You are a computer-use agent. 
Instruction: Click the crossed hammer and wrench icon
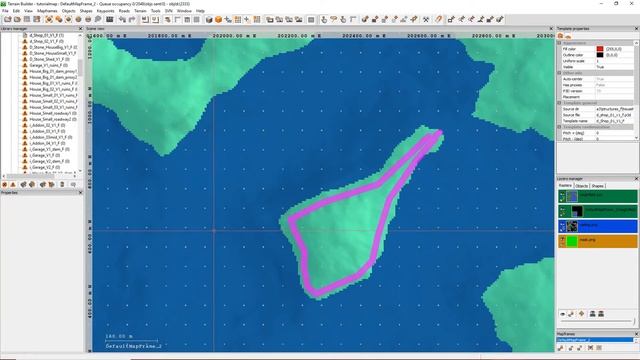pyautogui.click(x=426, y=19)
